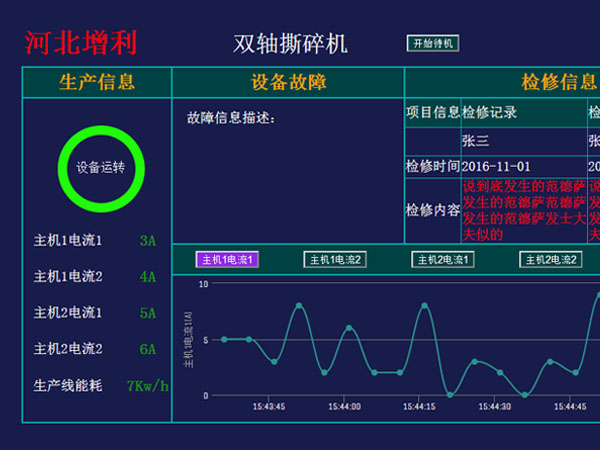This screenshot has height=450, width=600.
Task: Click the 2016-11-01 maintenance date cell
Action: 496,166
